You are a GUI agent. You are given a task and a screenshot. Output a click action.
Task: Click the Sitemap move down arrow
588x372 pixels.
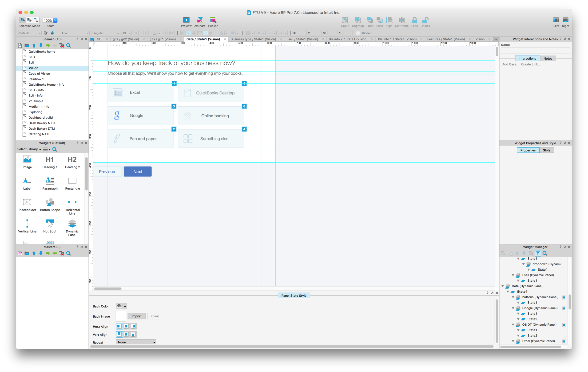41,45
